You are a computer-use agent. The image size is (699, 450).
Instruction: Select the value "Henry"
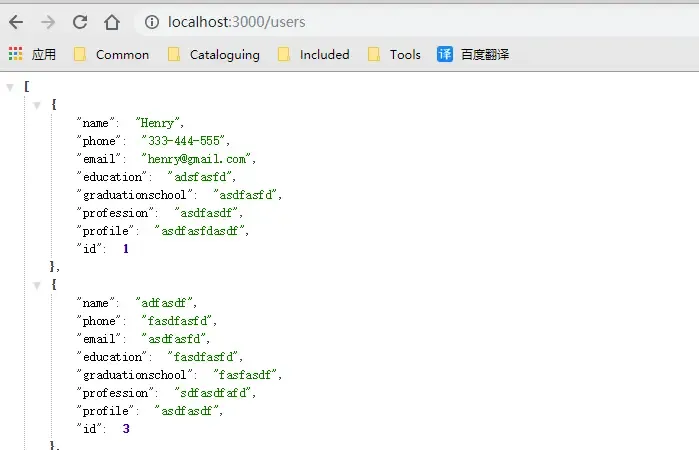[x=157, y=123]
